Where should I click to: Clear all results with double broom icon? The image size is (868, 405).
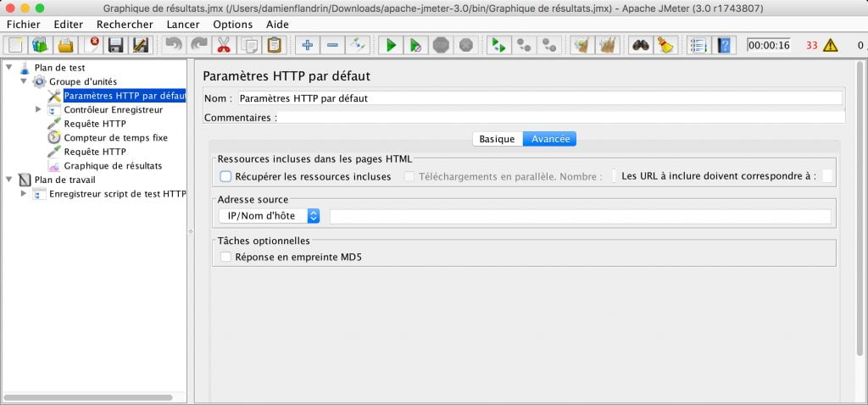[x=607, y=45]
